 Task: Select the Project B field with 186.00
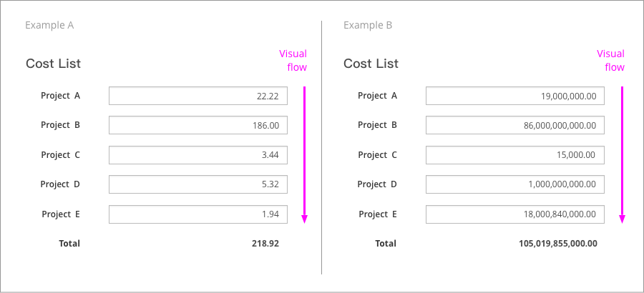[198, 125]
